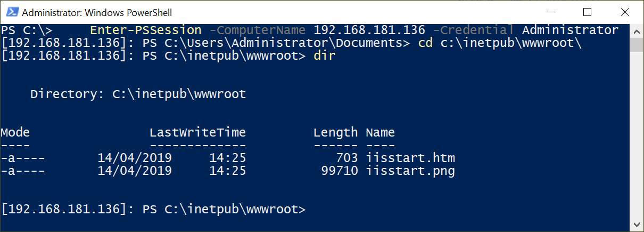Image resolution: width=644 pixels, height=232 pixels.
Task: Click the Length column header
Action: click(x=335, y=132)
